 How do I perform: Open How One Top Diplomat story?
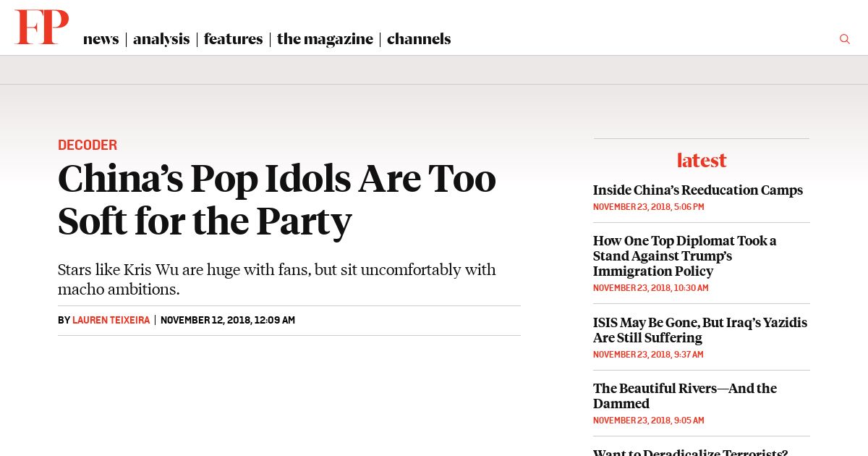point(684,256)
